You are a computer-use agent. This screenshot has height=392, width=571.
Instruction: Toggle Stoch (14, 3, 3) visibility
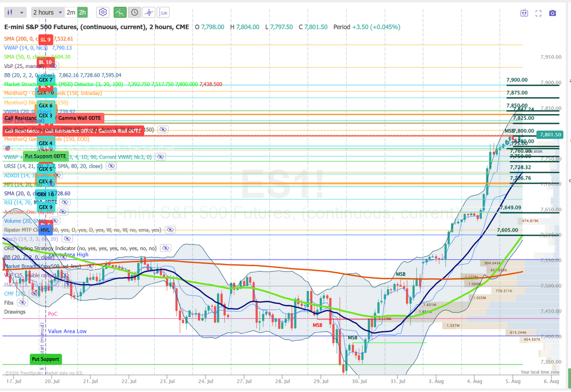tap(66, 239)
